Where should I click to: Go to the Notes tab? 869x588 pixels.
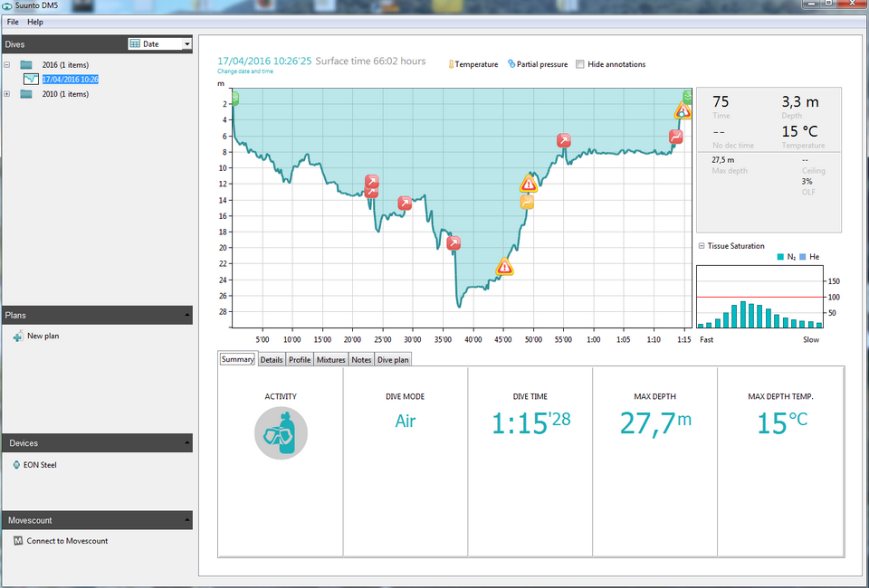tap(361, 360)
